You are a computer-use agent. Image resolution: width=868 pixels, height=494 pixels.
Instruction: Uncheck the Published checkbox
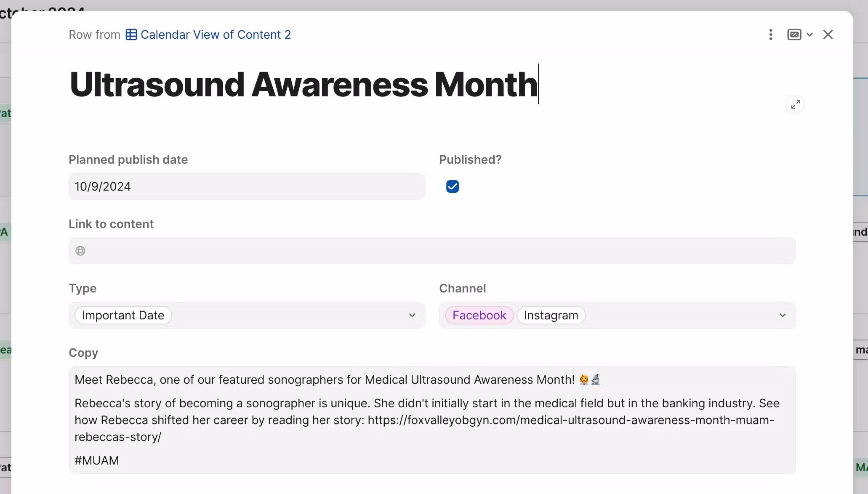[x=452, y=186]
